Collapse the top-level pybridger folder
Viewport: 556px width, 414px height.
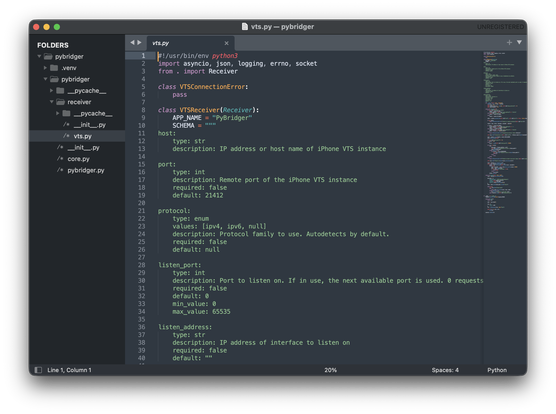point(39,56)
